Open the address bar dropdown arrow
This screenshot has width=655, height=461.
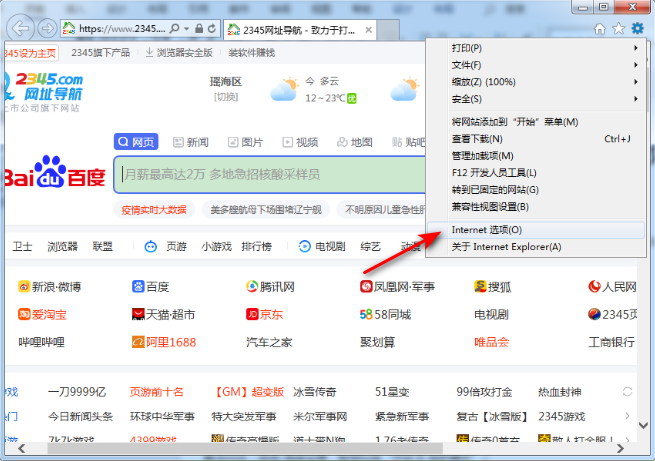coord(187,28)
